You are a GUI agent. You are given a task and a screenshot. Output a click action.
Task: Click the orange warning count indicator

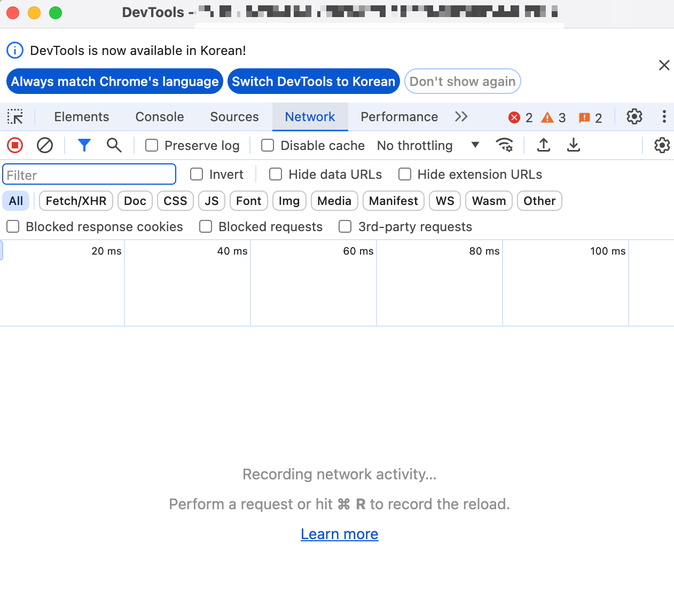[x=553, y=117]
